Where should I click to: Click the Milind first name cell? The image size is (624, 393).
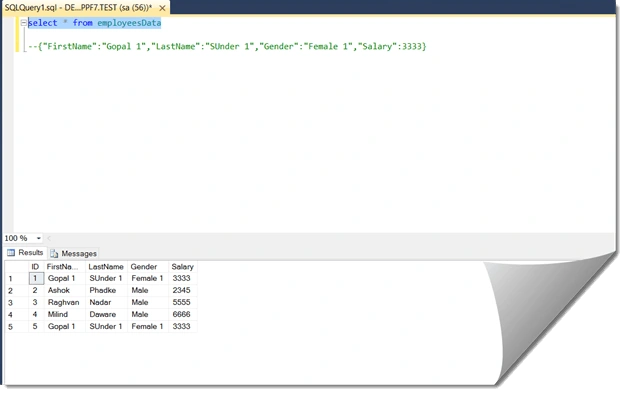coord(64,314)
